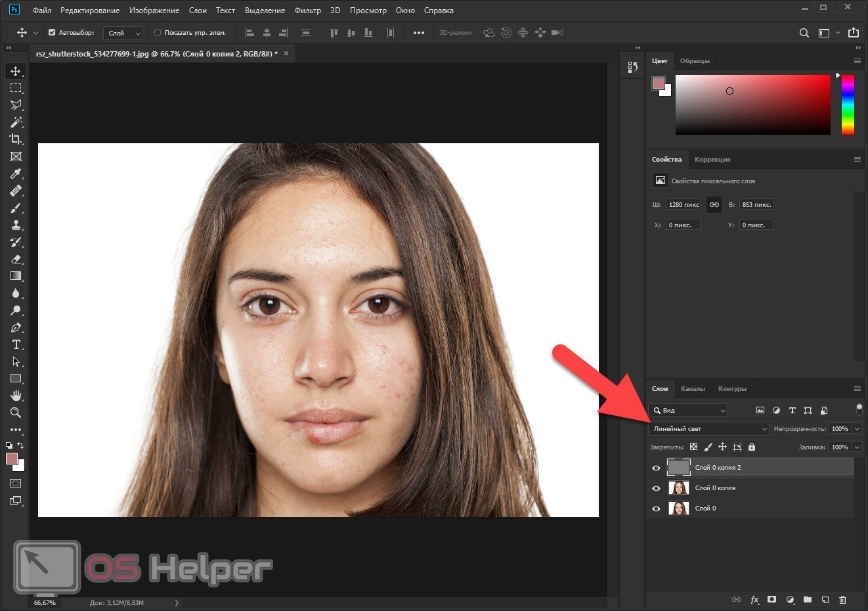This screenshot has width=868, height=611.
Task: Pick a color in the color field
Action: [x=753, y=104]
